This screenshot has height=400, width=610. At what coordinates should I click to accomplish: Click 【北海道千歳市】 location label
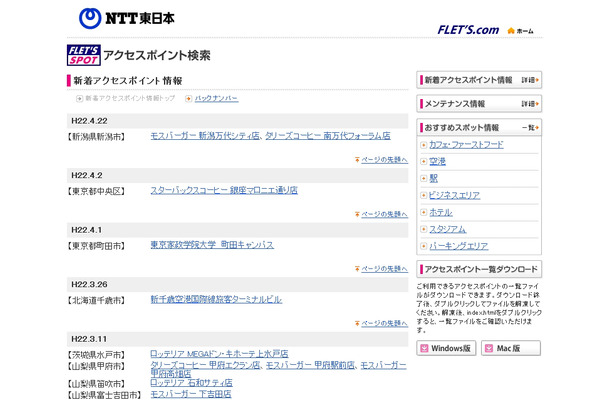pos(97,300)
